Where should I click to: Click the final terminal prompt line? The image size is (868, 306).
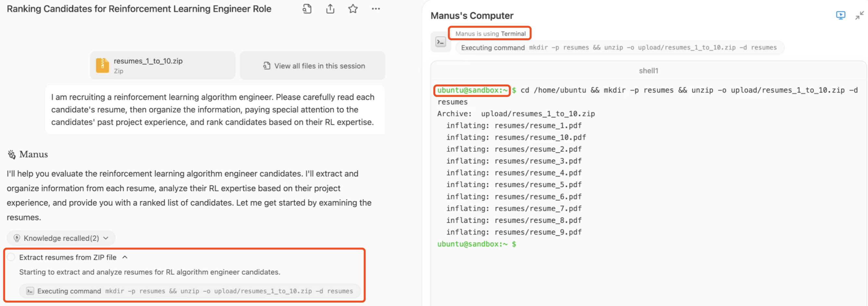click(476, 244)
